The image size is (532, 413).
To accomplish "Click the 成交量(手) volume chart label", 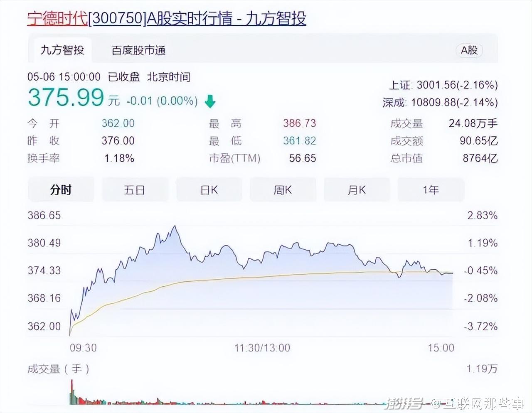I will coord(58,369).
